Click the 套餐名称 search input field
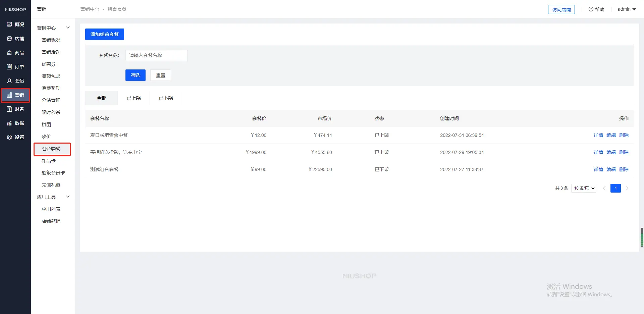 [x=156, y=55]
